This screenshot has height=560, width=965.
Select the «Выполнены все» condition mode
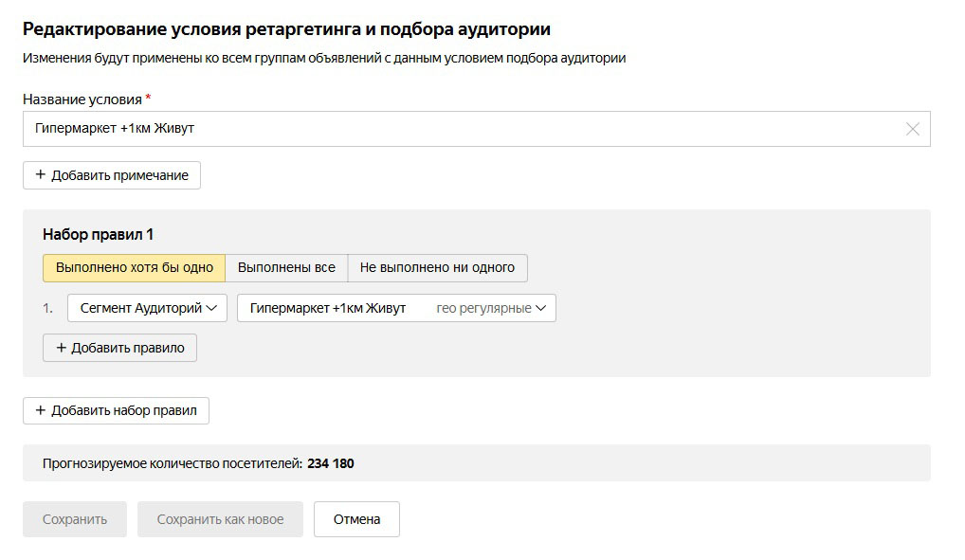click(286, 267)
